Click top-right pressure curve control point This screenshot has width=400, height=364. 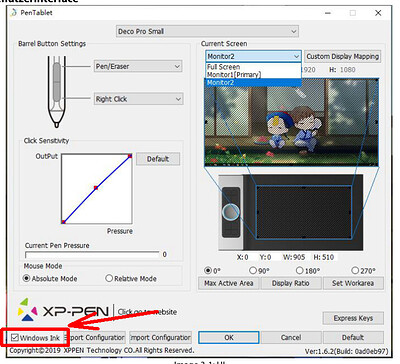tap(130, 156)
